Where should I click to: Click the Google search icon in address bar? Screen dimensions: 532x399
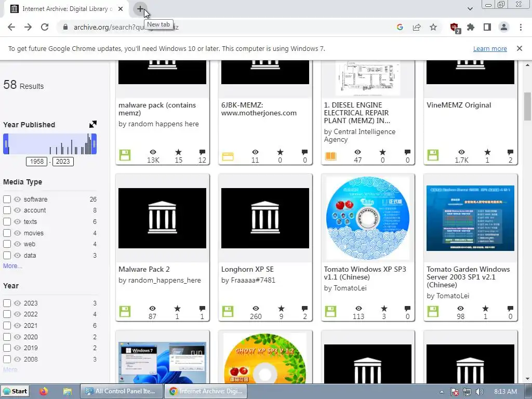pyautogui.click(x=400, y=27)
